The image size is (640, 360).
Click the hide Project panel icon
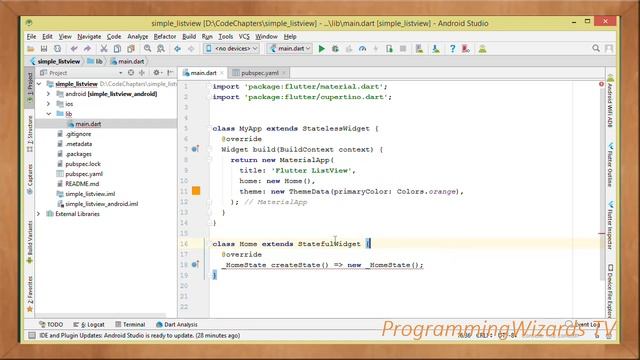click(170, 73)
